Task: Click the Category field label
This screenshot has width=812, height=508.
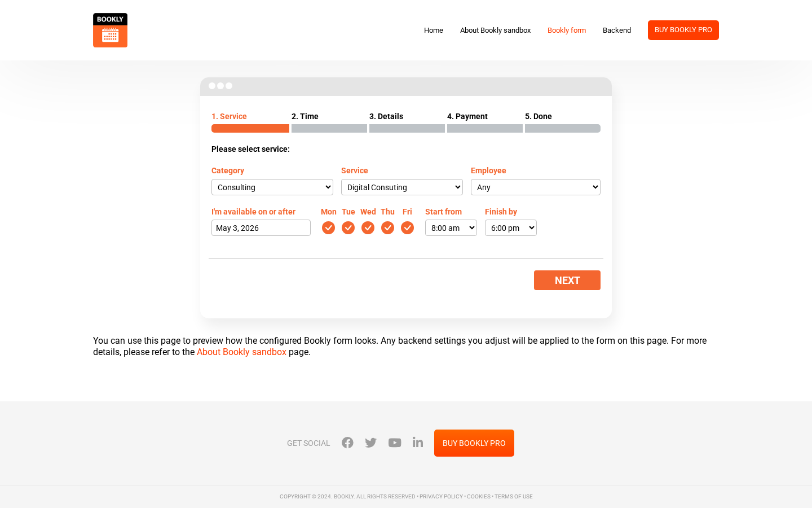Action: (x=228, y=170)
